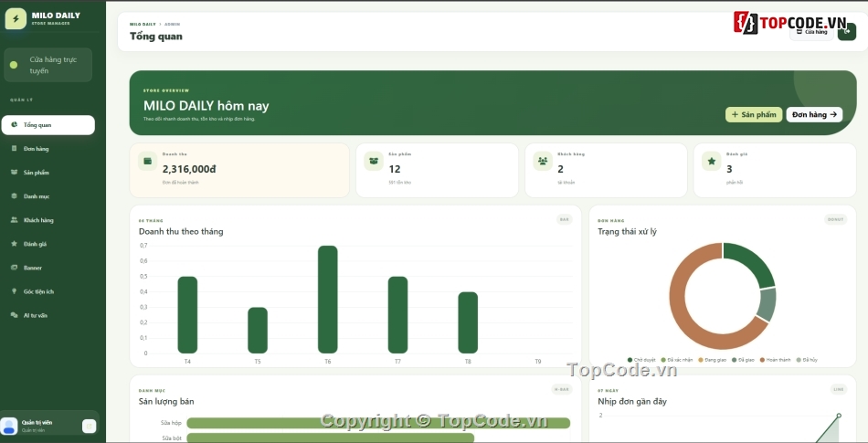The image size is (868, 443).
Task: Open Danh mục in the sidebar
Action: [x=48, y=196]
